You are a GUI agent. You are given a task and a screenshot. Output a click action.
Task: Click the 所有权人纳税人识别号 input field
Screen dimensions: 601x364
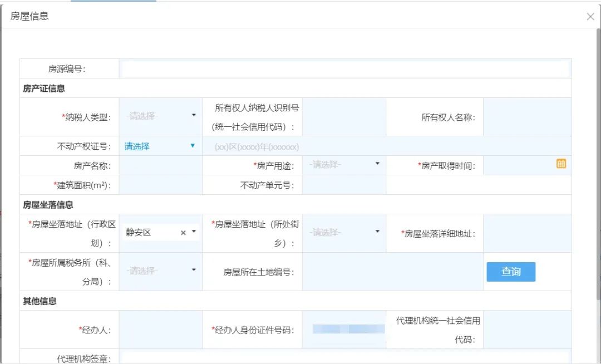(x=344, y=116)
